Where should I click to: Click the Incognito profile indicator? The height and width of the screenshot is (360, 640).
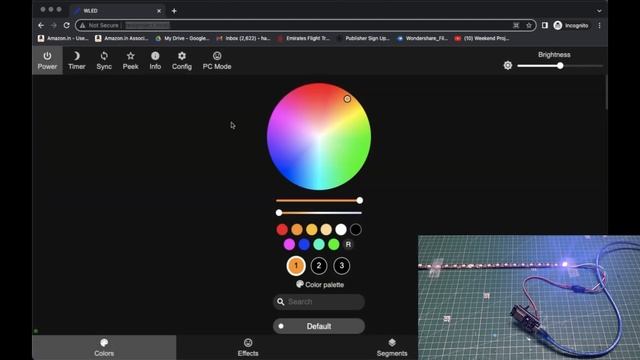[571, 25]
